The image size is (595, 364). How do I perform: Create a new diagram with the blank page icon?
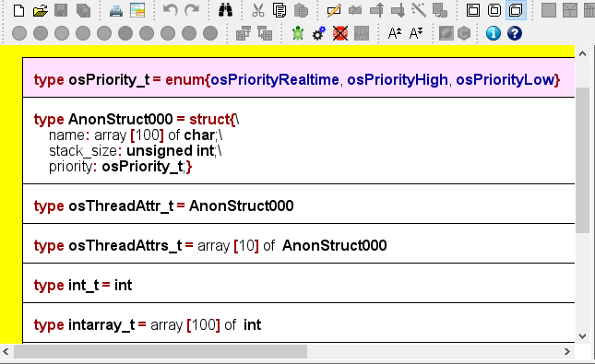coord(18,11)
